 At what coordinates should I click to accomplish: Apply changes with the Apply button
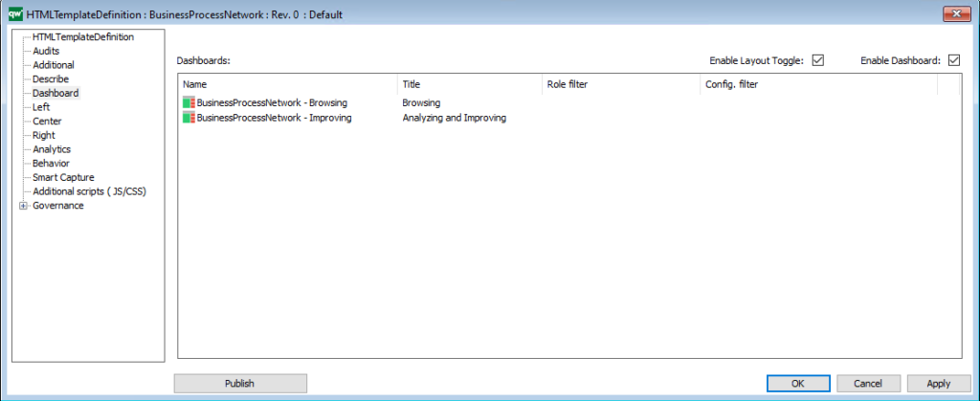point(938,383)
